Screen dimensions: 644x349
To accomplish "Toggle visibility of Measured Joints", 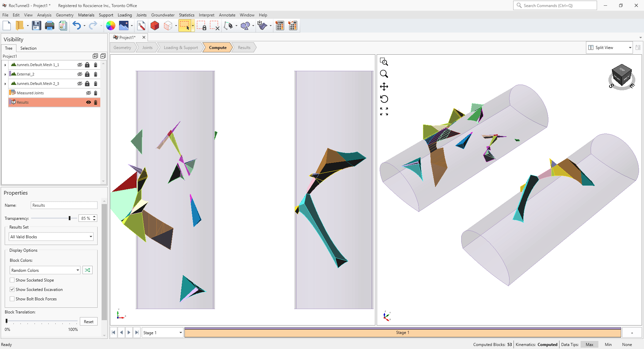I will click(x=88, y=93).
